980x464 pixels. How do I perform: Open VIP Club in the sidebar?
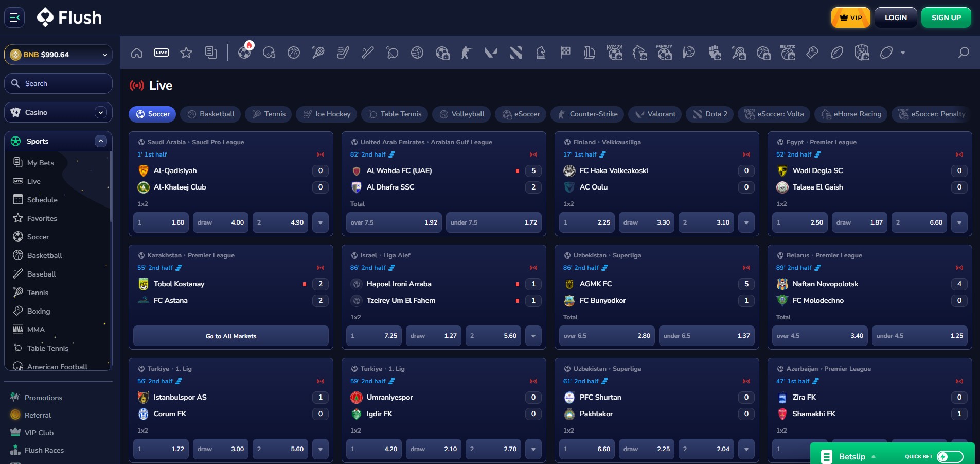click(x=39, y=433)
